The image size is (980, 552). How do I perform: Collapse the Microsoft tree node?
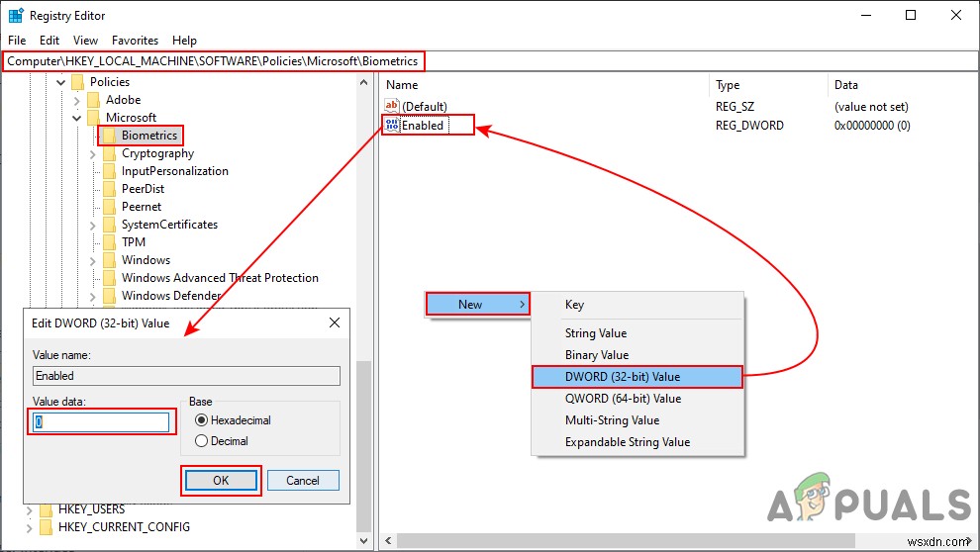click(x=77, y=118)
